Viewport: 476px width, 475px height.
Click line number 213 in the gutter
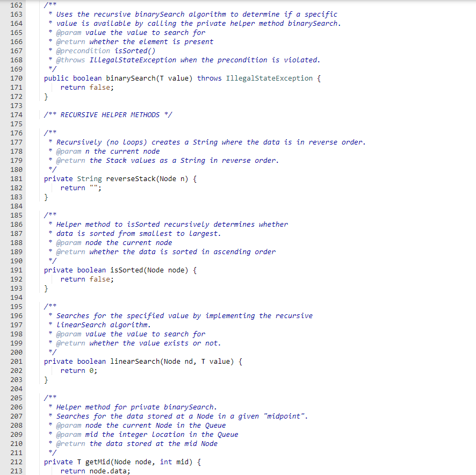coord(16,471)
